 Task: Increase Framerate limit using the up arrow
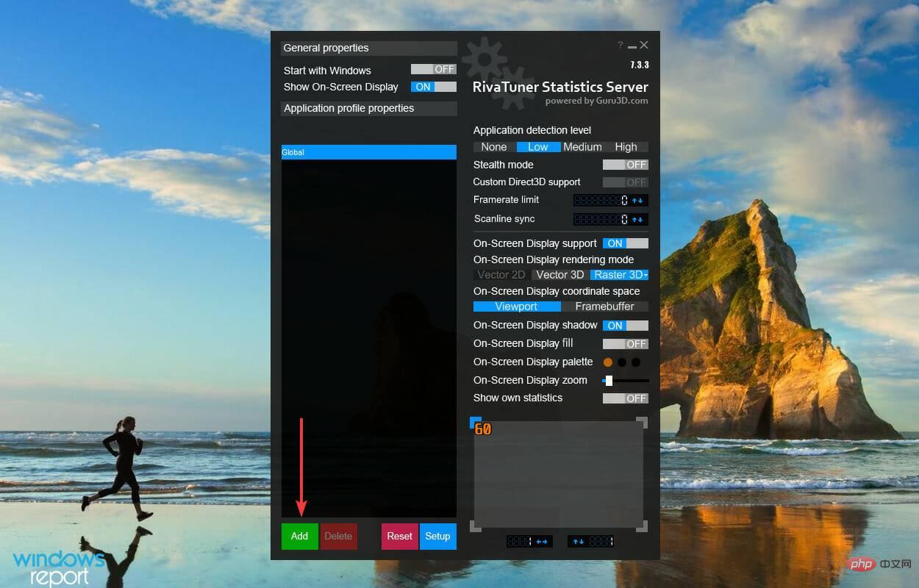[634, 200]
